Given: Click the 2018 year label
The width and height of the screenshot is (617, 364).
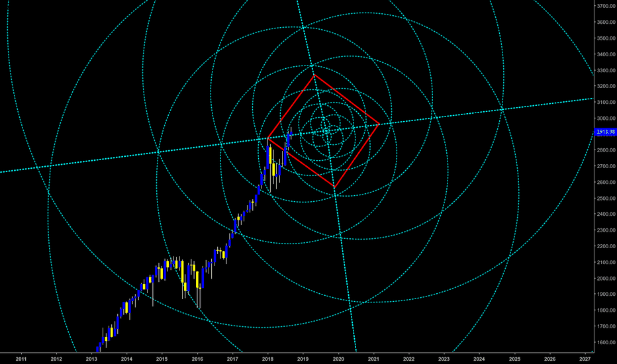Looking at the screenshot, I should [267, 359].
